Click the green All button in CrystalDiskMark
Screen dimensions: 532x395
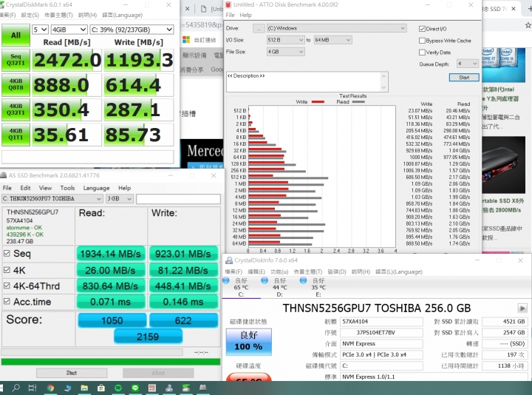click(x=16, y=35)
